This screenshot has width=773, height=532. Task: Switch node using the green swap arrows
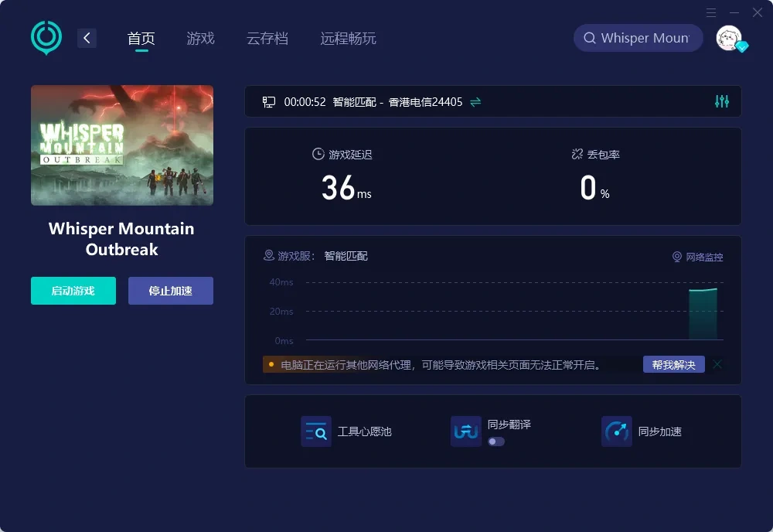point(475,102)
